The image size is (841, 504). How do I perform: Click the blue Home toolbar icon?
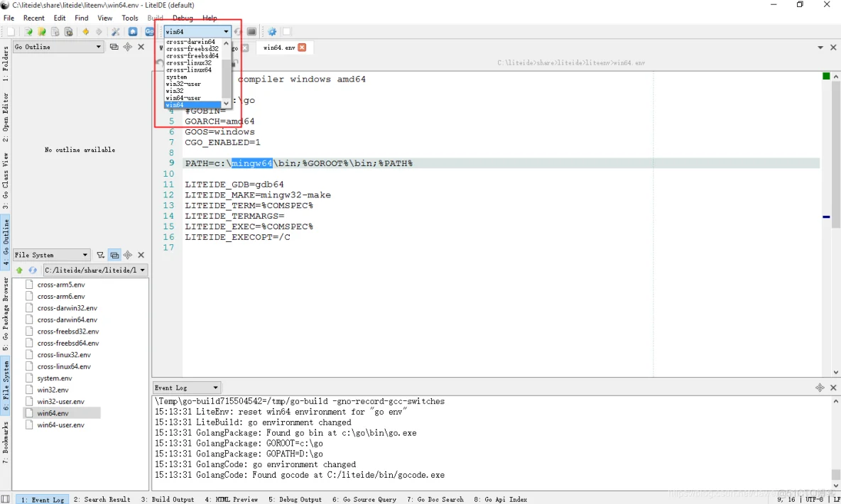coord(133,32)
